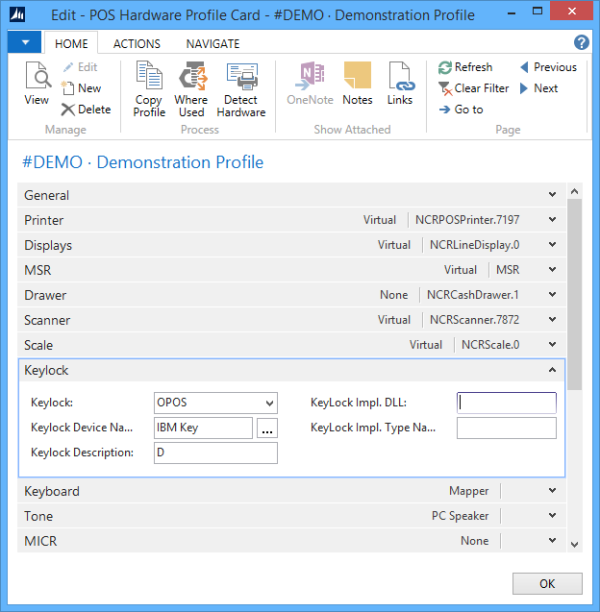Open the Keylock type dropdown
The width and height of the screenshot is (600, 612).
tap(268, 403)
